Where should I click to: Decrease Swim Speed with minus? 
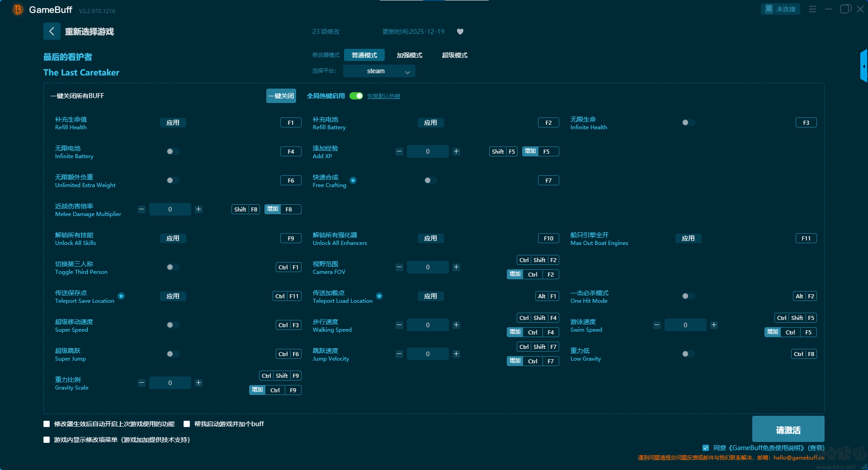point(657,325)
